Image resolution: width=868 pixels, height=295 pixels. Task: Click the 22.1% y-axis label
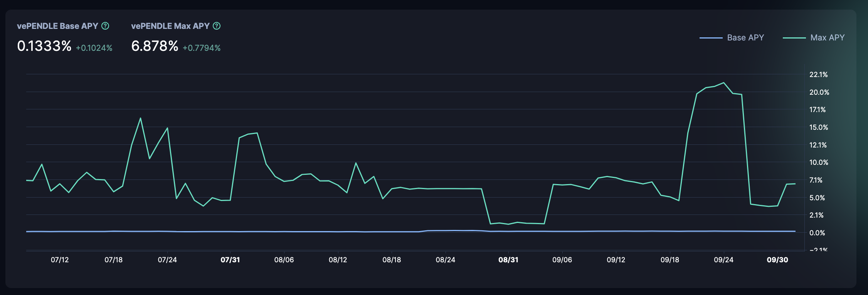pos(818,75)
